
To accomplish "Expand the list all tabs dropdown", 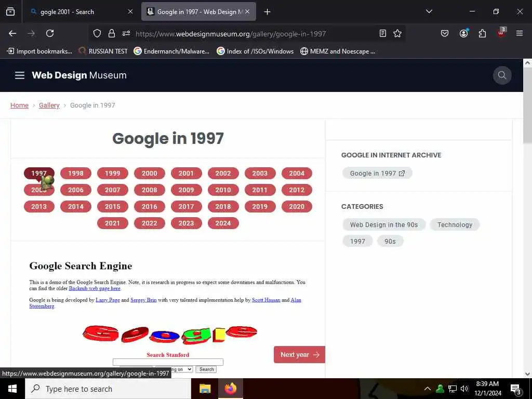I will 429,11.
